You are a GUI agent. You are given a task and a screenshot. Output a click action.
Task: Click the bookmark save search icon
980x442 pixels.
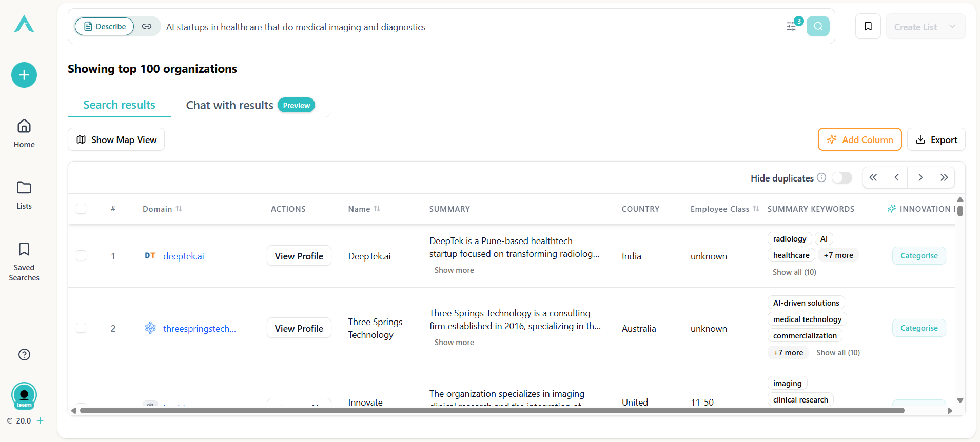(868, 26)
